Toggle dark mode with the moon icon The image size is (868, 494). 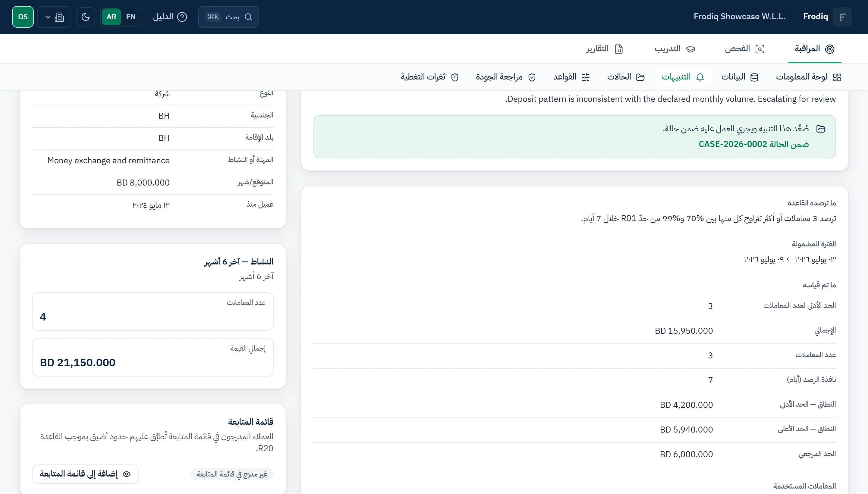tap(86, 17)
